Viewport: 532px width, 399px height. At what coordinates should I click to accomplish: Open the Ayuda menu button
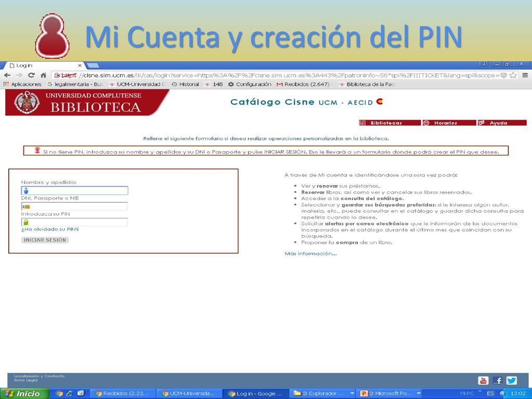click(x=502, y=123)
